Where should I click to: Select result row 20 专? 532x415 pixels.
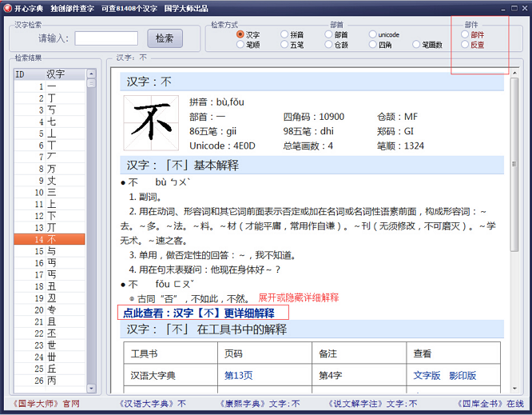pos(50,310)
